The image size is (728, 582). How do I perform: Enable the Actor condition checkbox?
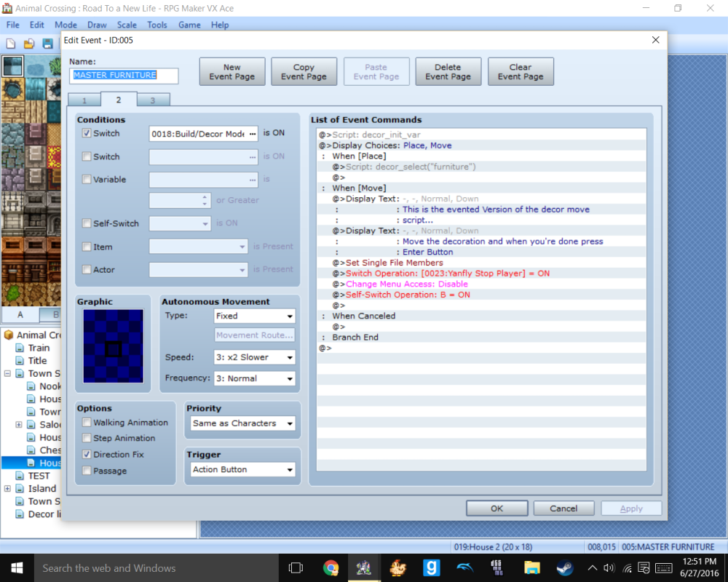click(x=87, y=270)
